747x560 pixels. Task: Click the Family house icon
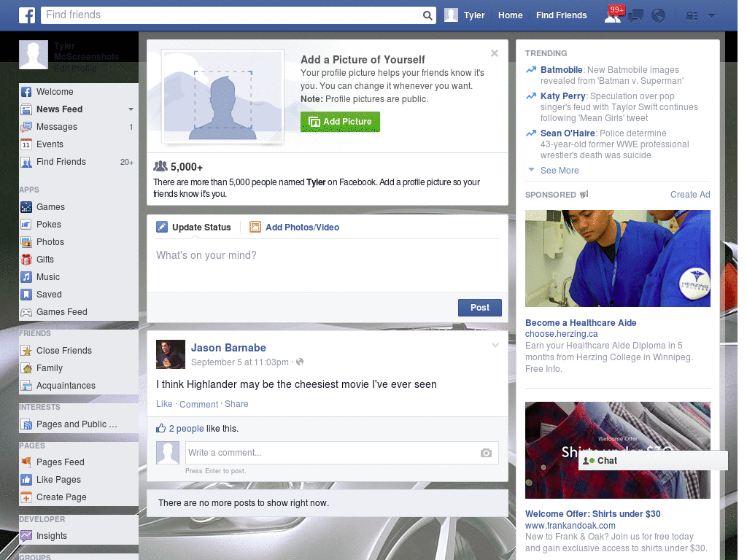(26, 368)
